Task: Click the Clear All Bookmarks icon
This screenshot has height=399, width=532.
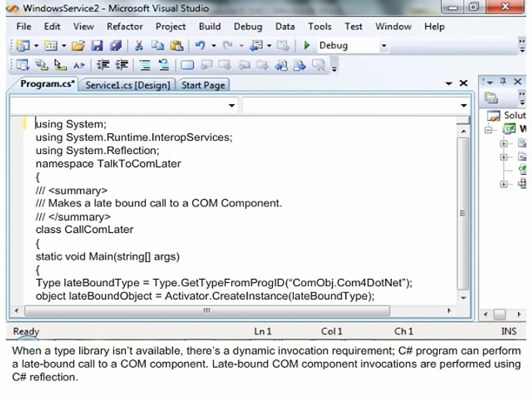Action: pyautogui.click(x=318, y=65)
